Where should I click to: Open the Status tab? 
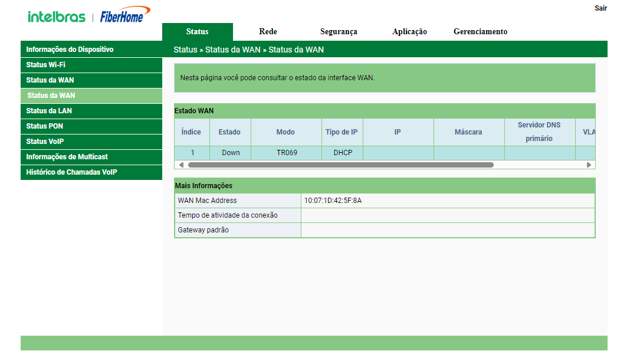tap(197, 32)
